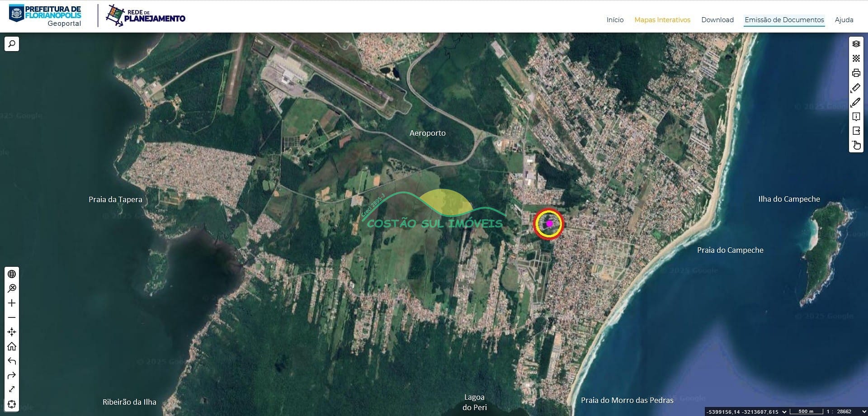Expand the coordinate system dropdown arrow
868x416 pixels.
click(x=784, y=411)
